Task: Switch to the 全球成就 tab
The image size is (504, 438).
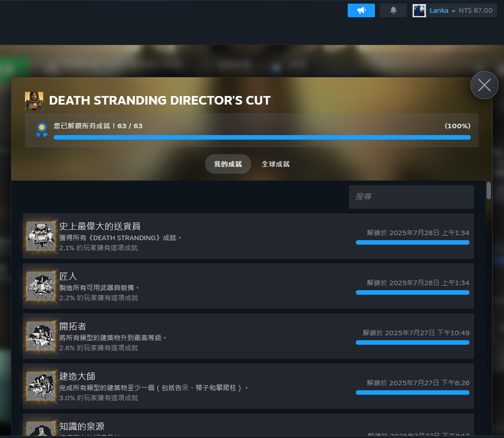Action: (x=276, y=164)
